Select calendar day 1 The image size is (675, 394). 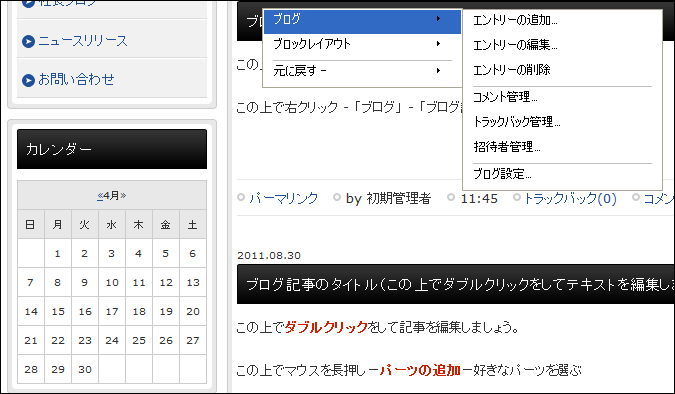(x=57, y=254)
